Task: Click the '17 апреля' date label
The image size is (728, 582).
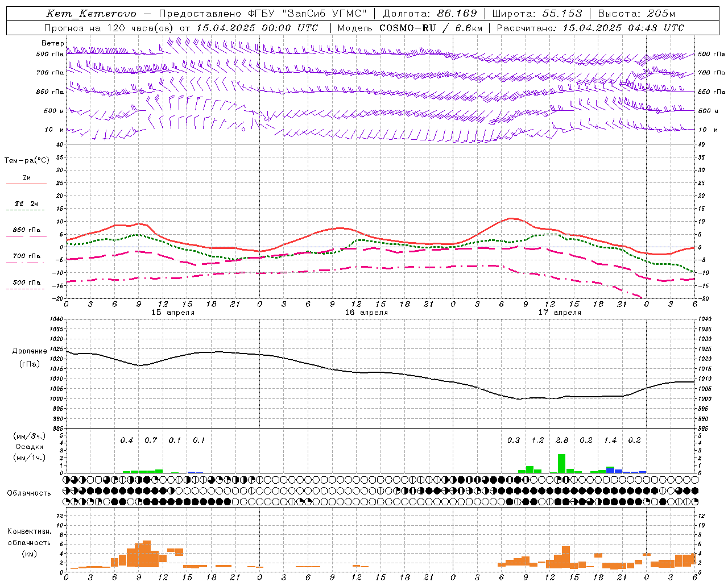Action: [560, 313]
